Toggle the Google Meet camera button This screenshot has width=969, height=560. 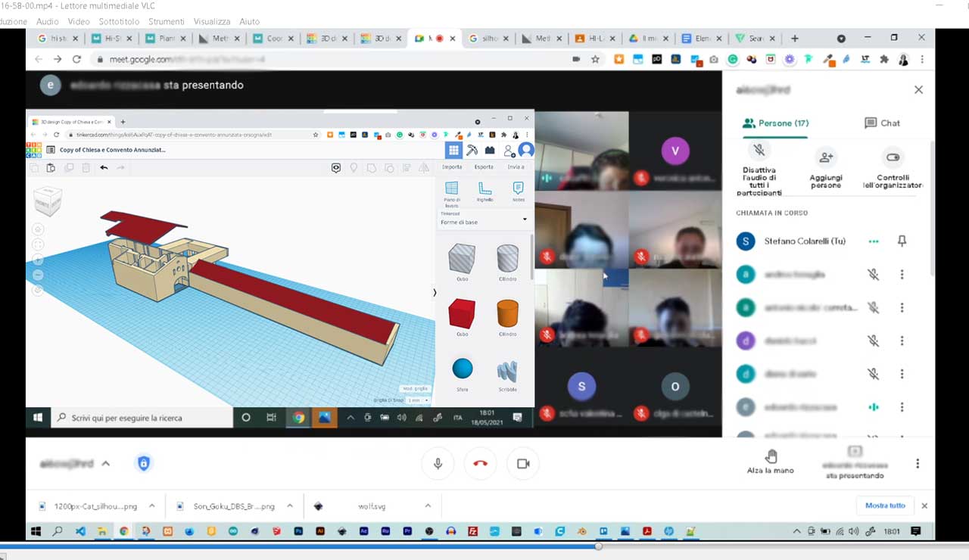523,463
